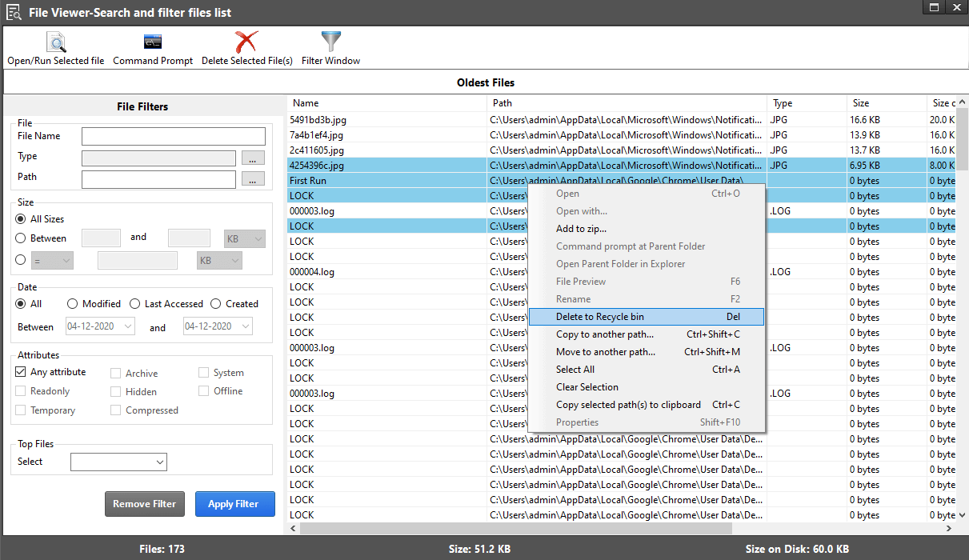This screenshot has height=560, width=969.
Task: Open the Top Files Select dropdown
Action: 118,462
